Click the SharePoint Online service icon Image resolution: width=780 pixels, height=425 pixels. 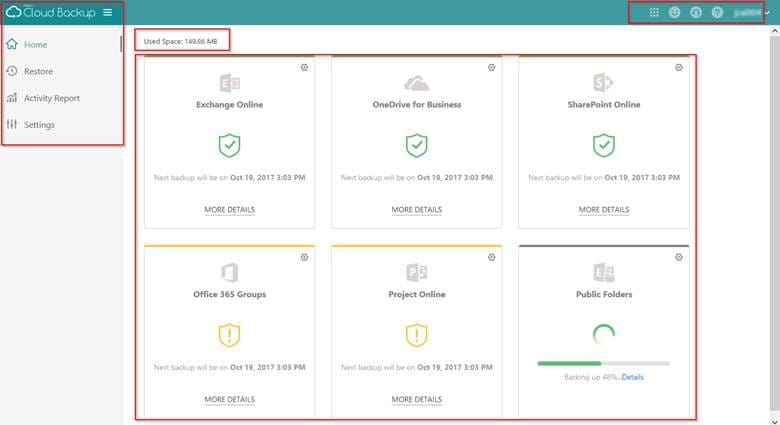[x=603, y=83]
